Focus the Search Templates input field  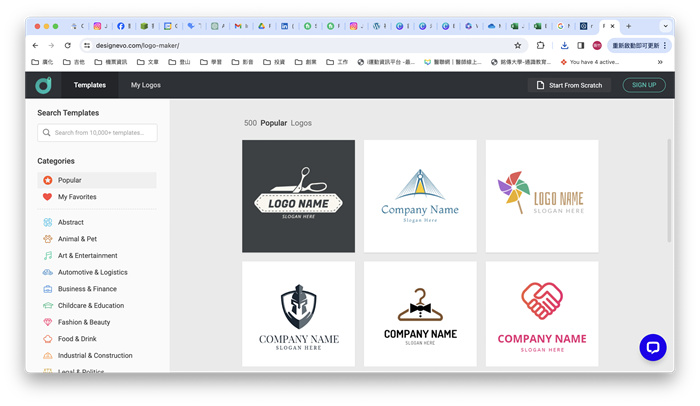pos(97,132)
